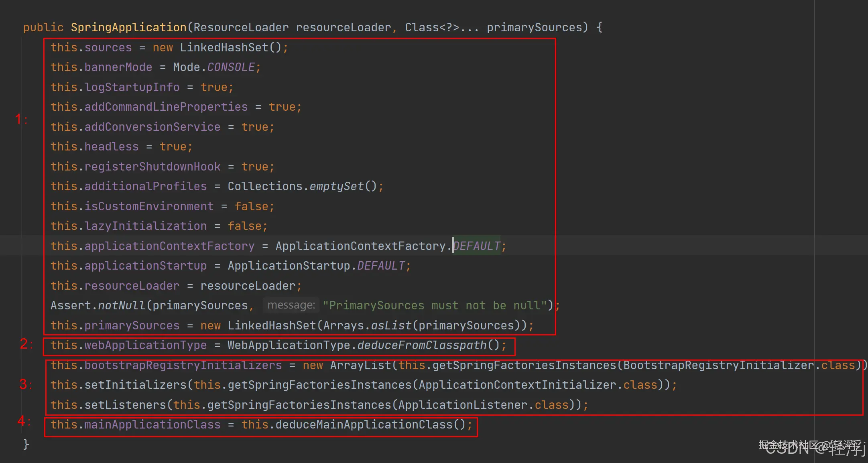This screenshot has height=463, width=868.
Task: Click the deduceMainApplicationClass() method
Action: pos(363,424)
